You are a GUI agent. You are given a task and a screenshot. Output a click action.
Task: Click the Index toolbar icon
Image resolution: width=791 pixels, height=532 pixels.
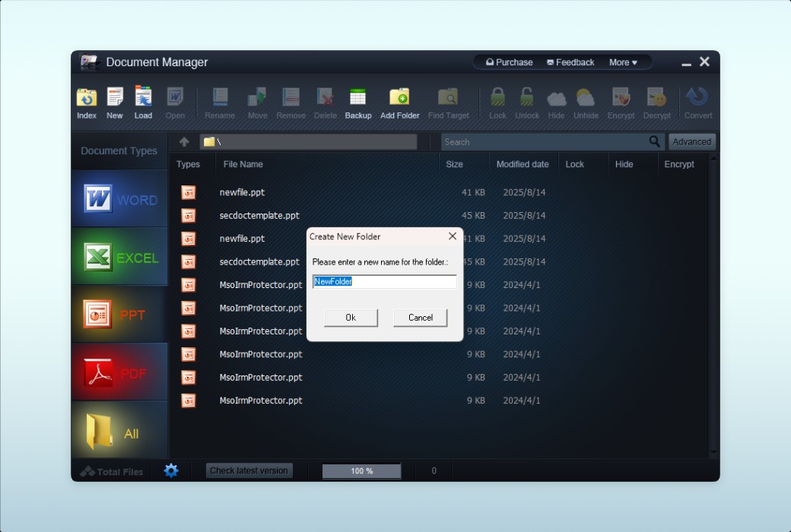click(87, 98)
